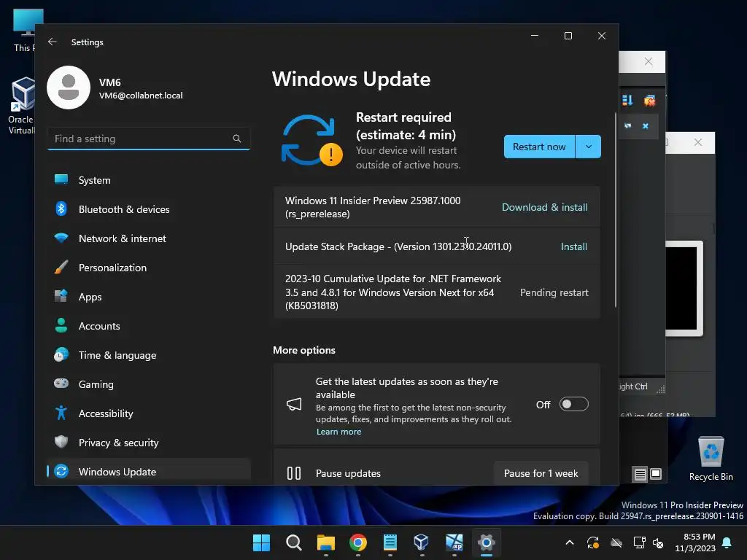The height and width of the screenshot is (560, 747).
Task: Open Personalization settings
Action: 148,267
